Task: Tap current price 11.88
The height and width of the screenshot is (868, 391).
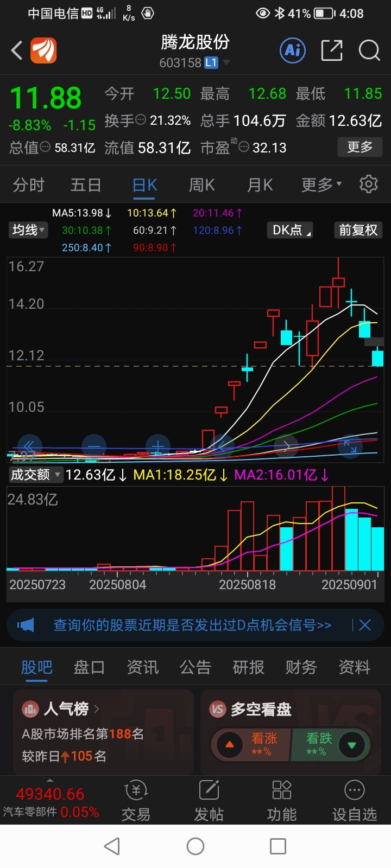Action: [x=46, y=98]
